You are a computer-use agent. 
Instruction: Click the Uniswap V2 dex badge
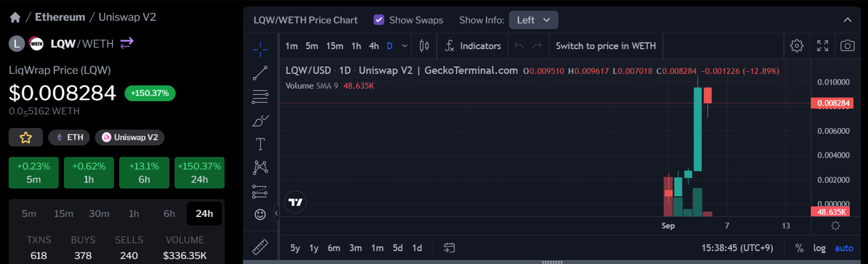[x=130, y=138]
